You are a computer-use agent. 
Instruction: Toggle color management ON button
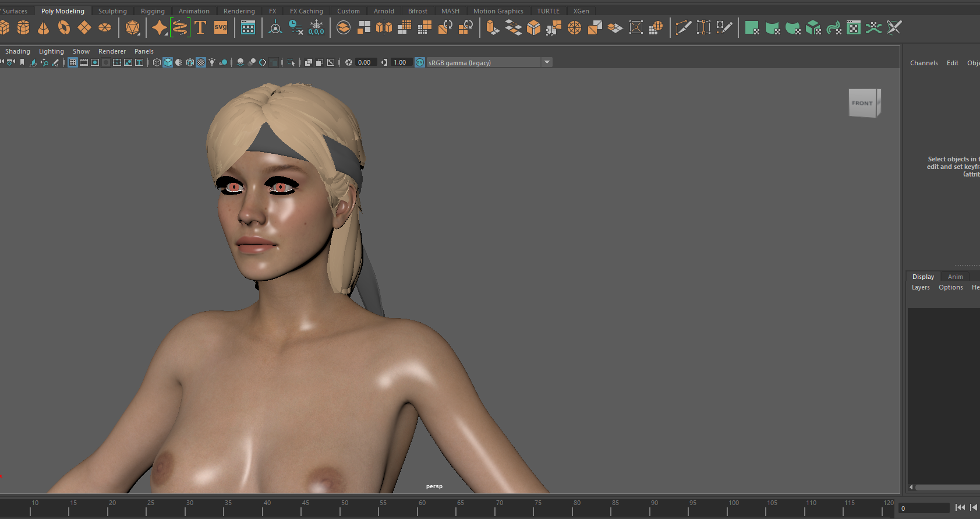coord(419,62)
